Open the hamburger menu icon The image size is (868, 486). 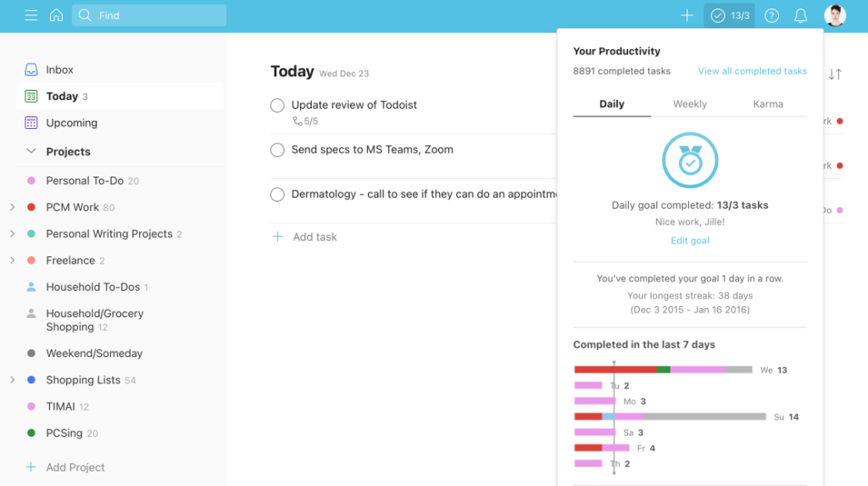click(x=31, y=15)
